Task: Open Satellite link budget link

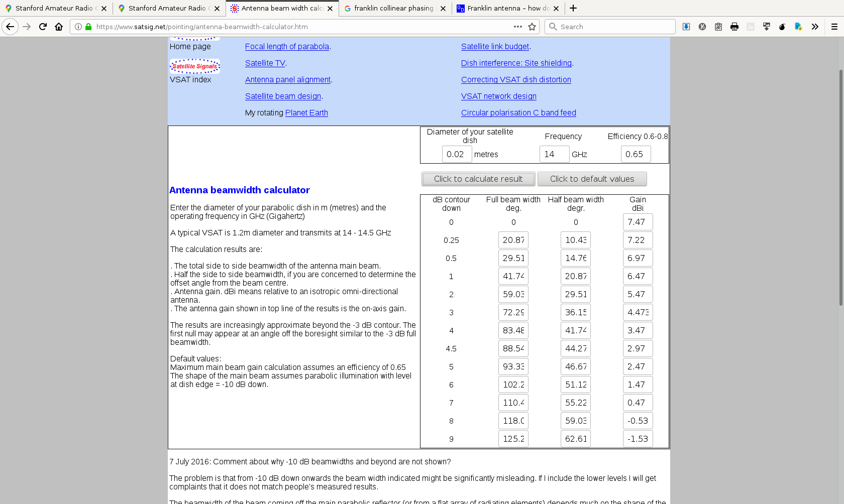Action: 495,47
